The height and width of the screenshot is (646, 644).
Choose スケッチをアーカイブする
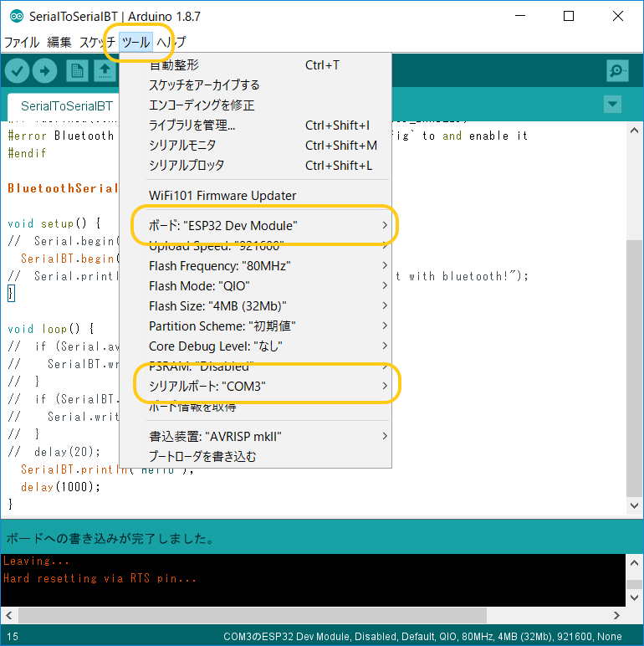tap(255, 85)
